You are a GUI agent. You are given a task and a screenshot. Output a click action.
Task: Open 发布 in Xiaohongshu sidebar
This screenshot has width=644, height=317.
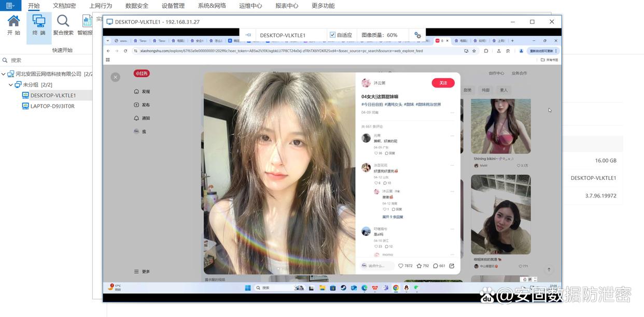point(143,105)
